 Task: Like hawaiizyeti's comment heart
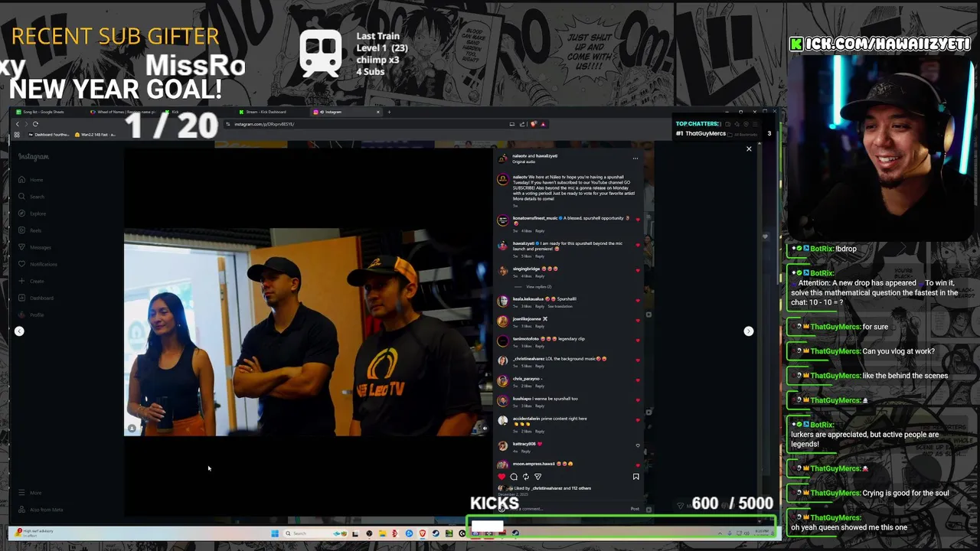(638, 245)
